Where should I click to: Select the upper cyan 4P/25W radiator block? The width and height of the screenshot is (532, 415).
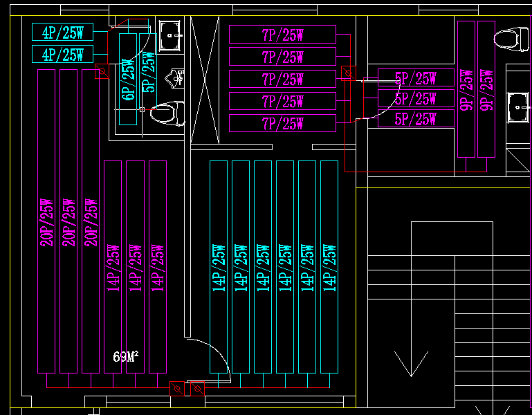(62, 32)
